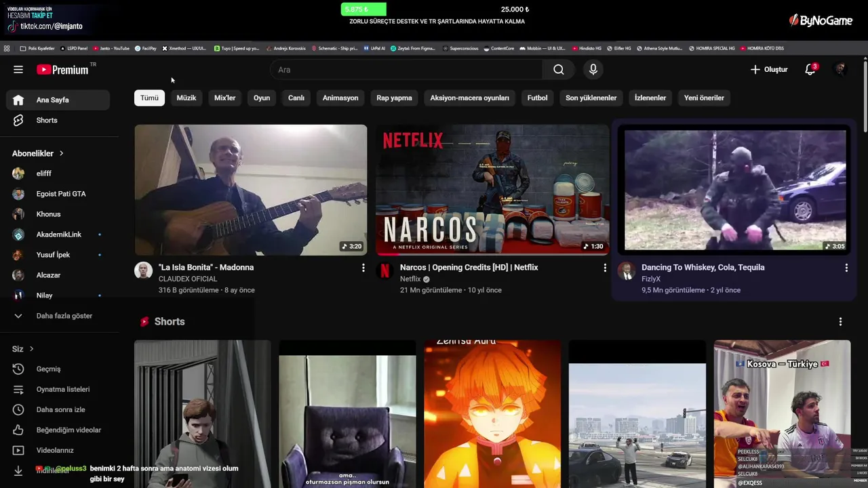
Task: Open the FizlyX channel name link
Action: tap(651, 279)
